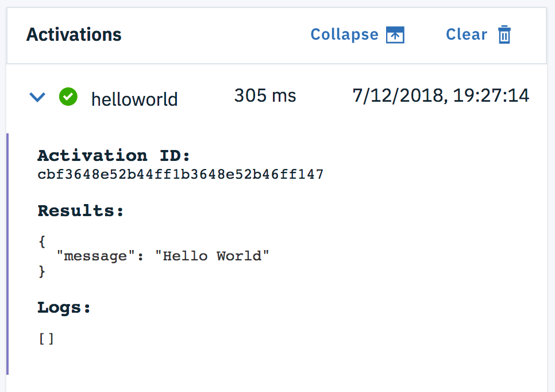Select the helloworld activation name

(x=134, y=99)
